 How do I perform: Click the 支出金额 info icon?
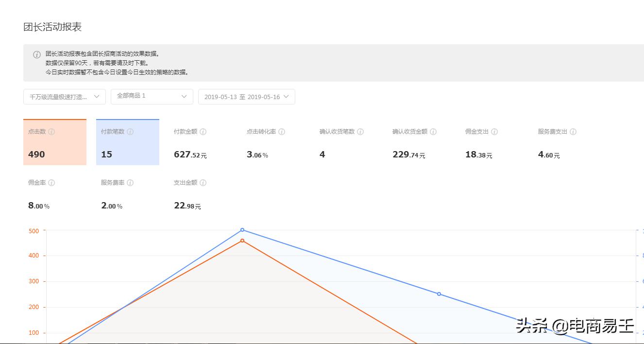(203, 183)
